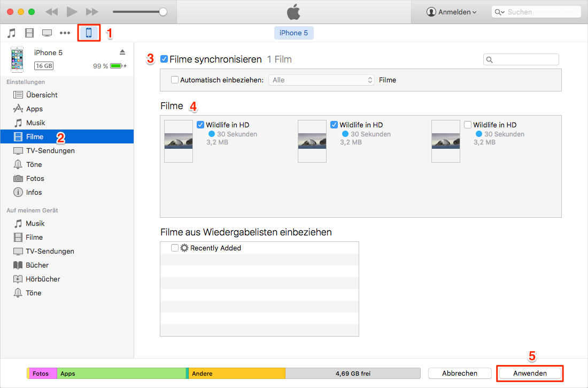Uncheck the first Wildlife in HD movie

click(x=200, y=125)
